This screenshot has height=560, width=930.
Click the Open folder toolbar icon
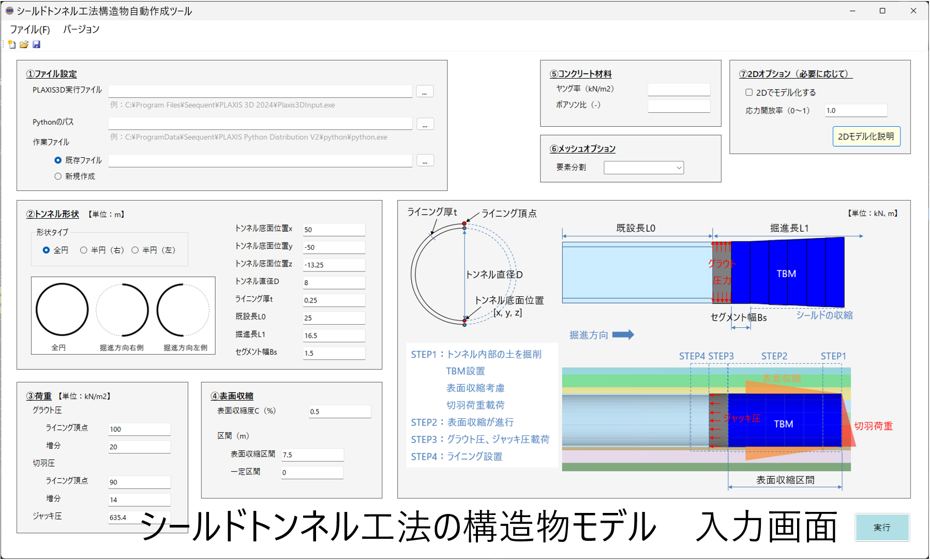[x=24, y=44]
